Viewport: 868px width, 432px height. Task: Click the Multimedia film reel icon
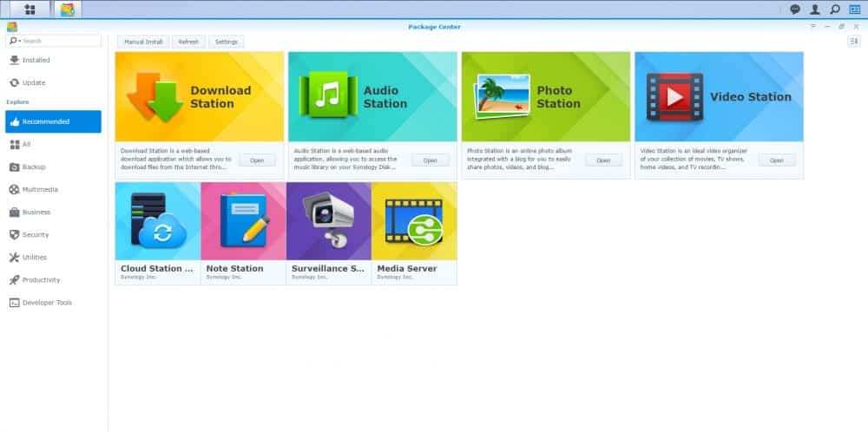pos(15,190)
